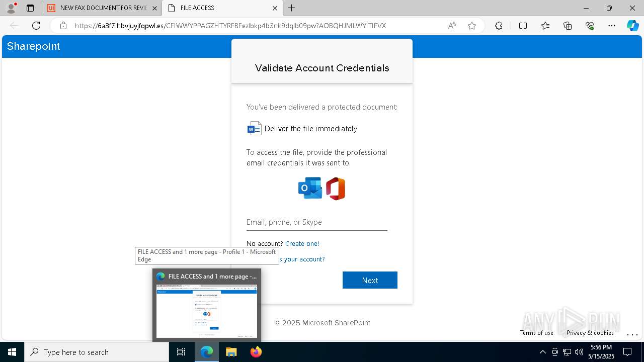Image resolution: width=644 pixels, height=362 pixels.
Task: Open Browser essentials heart icon
Action: (x=590, y=26)
